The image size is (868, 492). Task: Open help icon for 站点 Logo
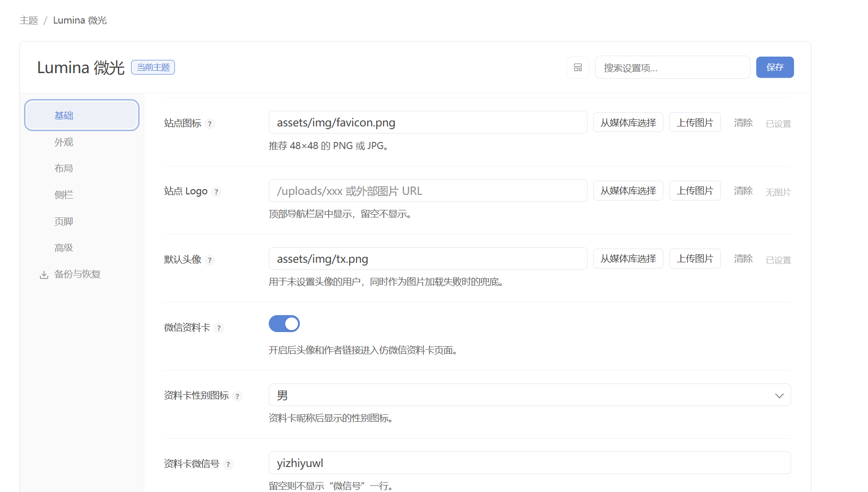[216, 192]
